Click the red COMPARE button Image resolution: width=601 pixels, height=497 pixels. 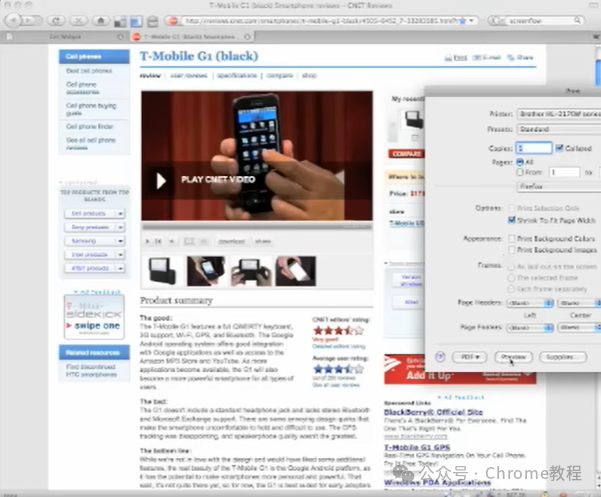407,154
